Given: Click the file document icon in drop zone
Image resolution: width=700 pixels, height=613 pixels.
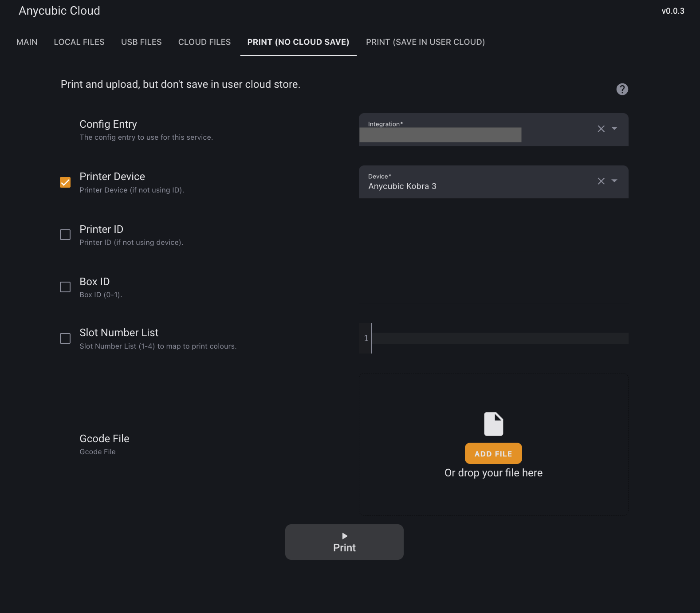Looking at the screenshot, I should [493, 424].
